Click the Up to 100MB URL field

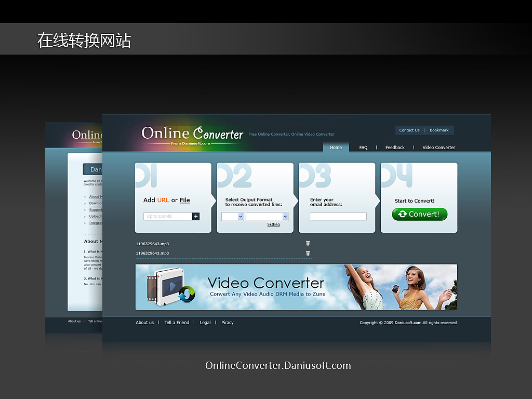(168, 216)
